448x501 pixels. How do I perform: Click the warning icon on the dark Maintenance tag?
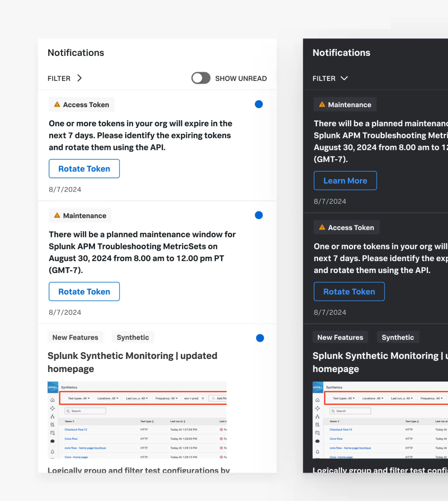(322, 104)
